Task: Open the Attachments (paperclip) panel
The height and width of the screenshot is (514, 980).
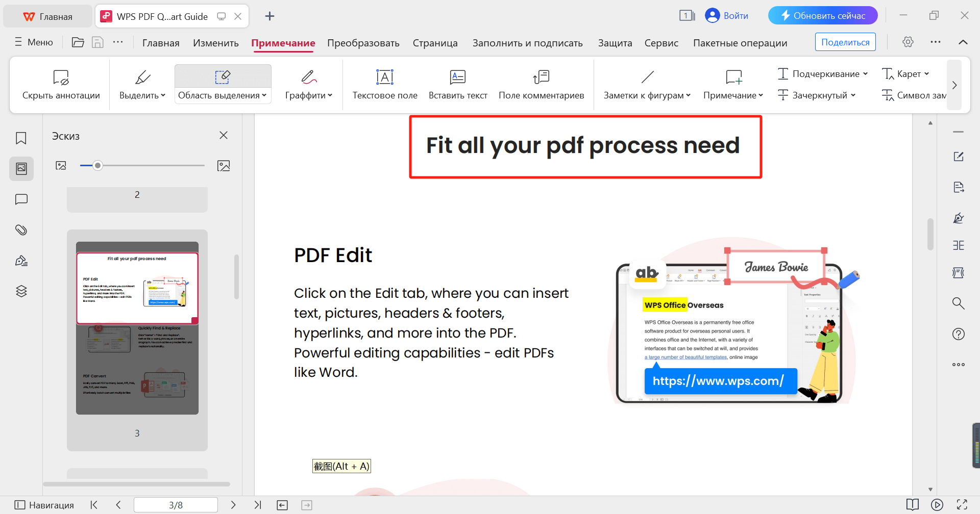Action: click(x=21, y=229)
